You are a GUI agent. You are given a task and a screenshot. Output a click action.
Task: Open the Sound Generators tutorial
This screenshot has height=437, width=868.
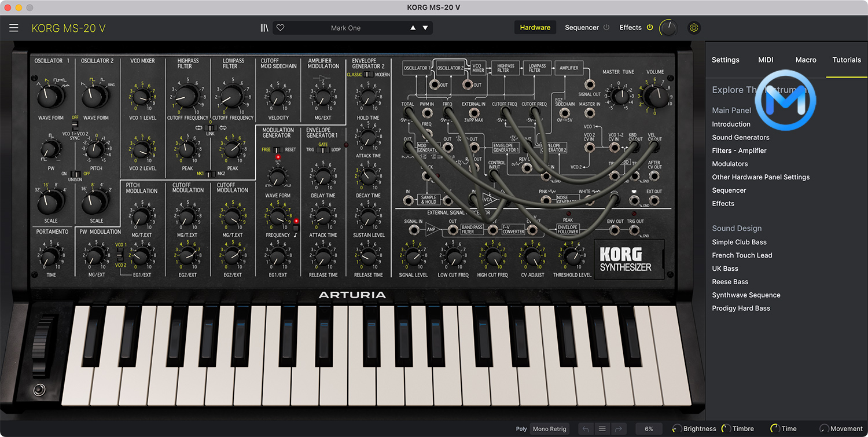[741, 137]
